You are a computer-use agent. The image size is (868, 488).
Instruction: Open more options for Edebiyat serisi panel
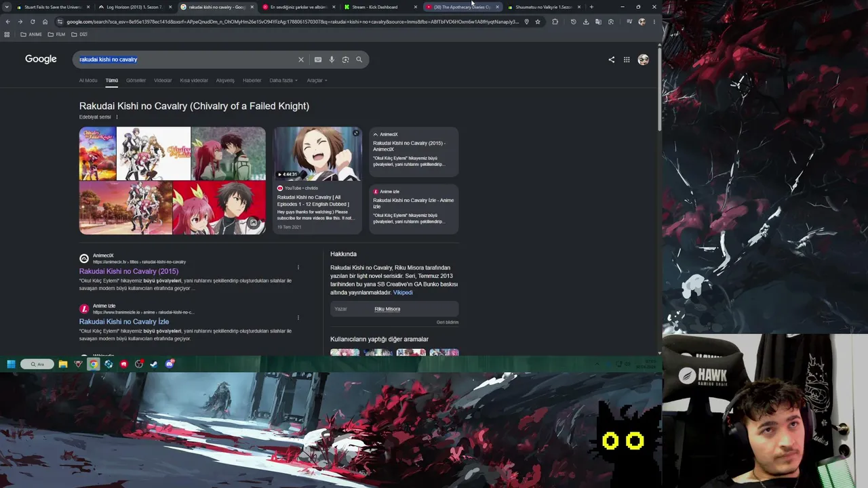tap(117, 117)
